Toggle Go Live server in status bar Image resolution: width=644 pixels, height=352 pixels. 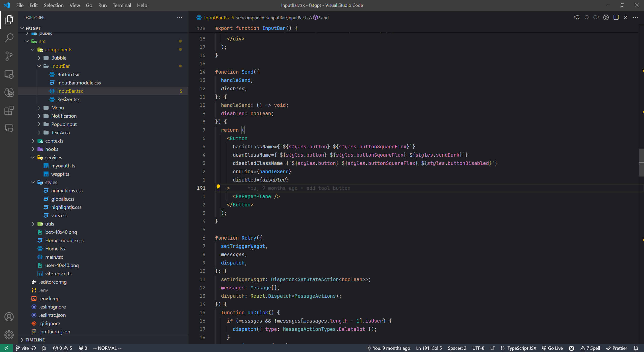point(552,348)
